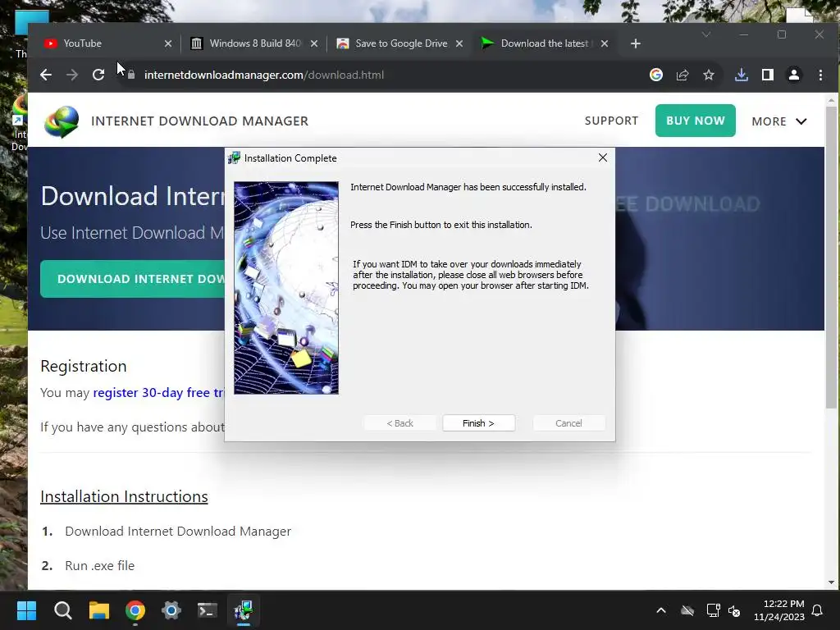Image resolution: width=840 pixels, height=630 pixels.
Task: Click the address bar URL
Action: [x=263, y=75]
